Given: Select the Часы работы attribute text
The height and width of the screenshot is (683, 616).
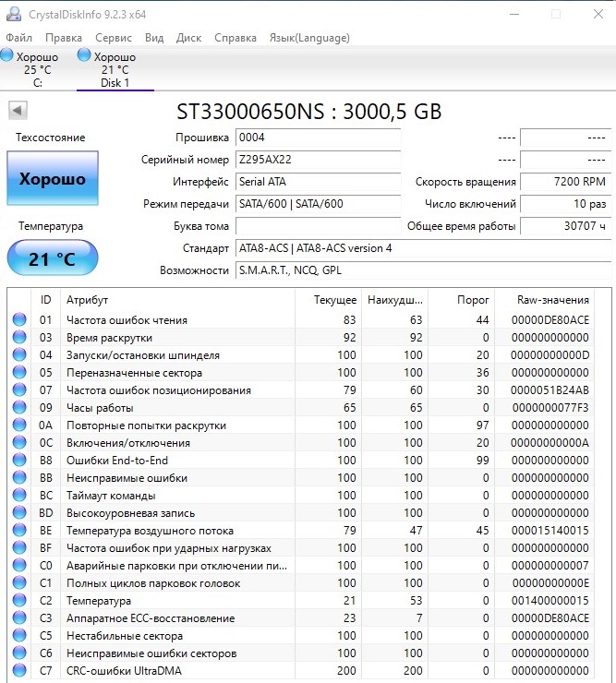Looking at the screenshot, I should (x=100, y=408).
